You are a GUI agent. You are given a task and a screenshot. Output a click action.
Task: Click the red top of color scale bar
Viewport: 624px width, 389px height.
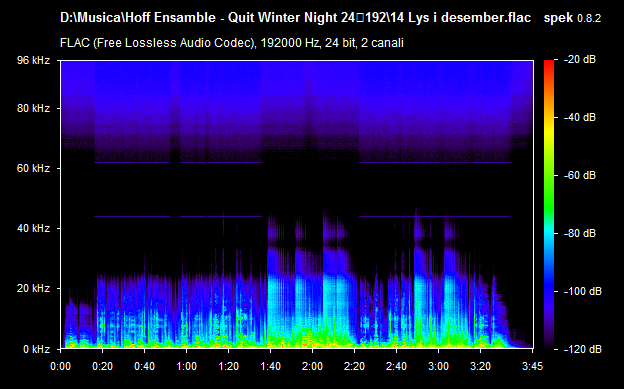pyautogui.click(x=549, y=64)
